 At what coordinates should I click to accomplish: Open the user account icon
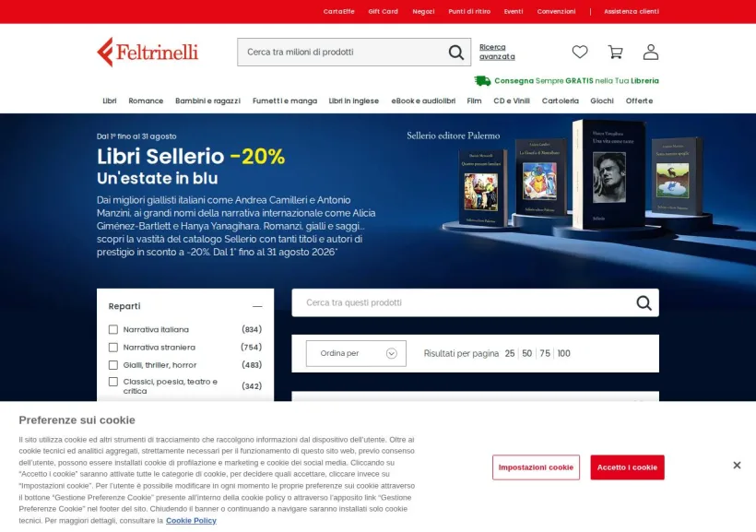coord(650,52)
